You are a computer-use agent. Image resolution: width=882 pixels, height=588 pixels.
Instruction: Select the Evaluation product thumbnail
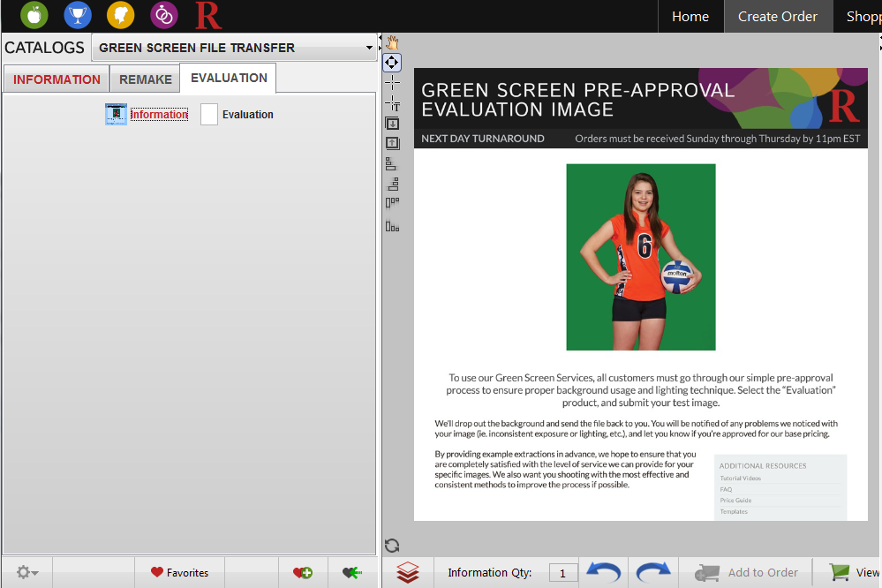pos(209,114)
